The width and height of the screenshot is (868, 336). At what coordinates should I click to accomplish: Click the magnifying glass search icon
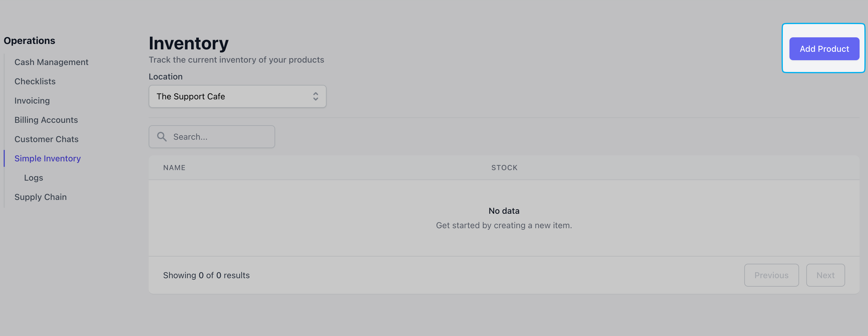click(x=162, y=137)
